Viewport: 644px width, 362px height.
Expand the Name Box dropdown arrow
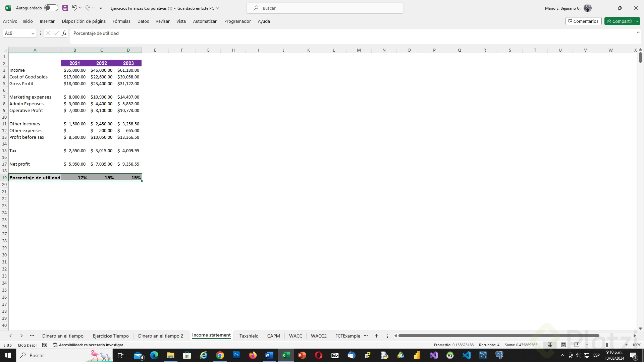coord(33,33)
